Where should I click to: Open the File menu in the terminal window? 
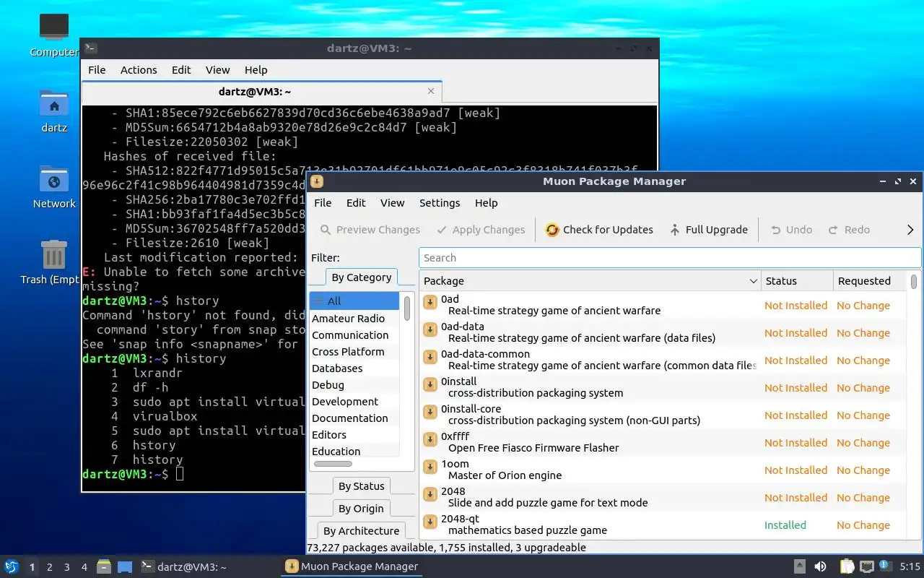point(97,70)
